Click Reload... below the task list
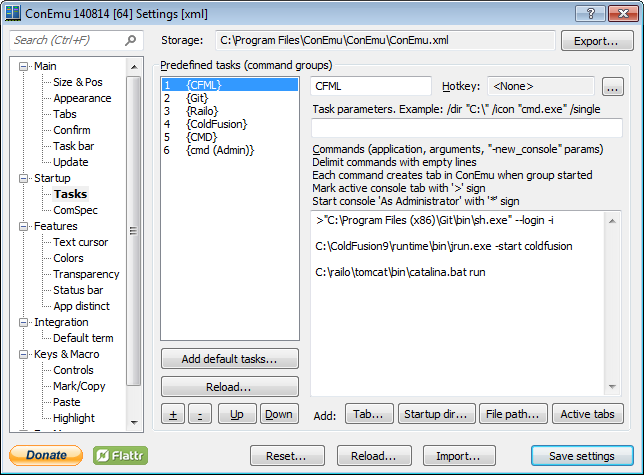Viewport: 644px width, 475px height. pyautogui.click(x=230, y=387)
